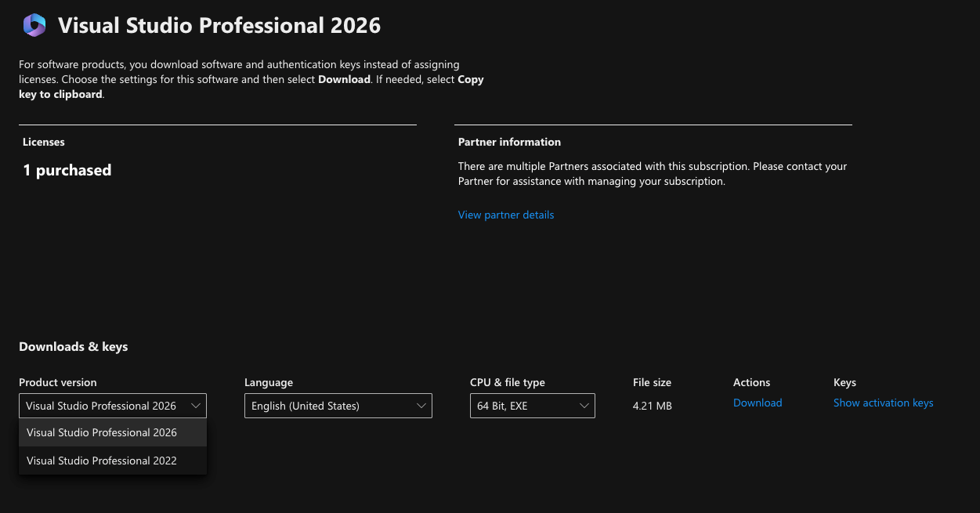Click the Downloads & keys section heading
This screenshot has height=513, width=980.
pos(73,347)
